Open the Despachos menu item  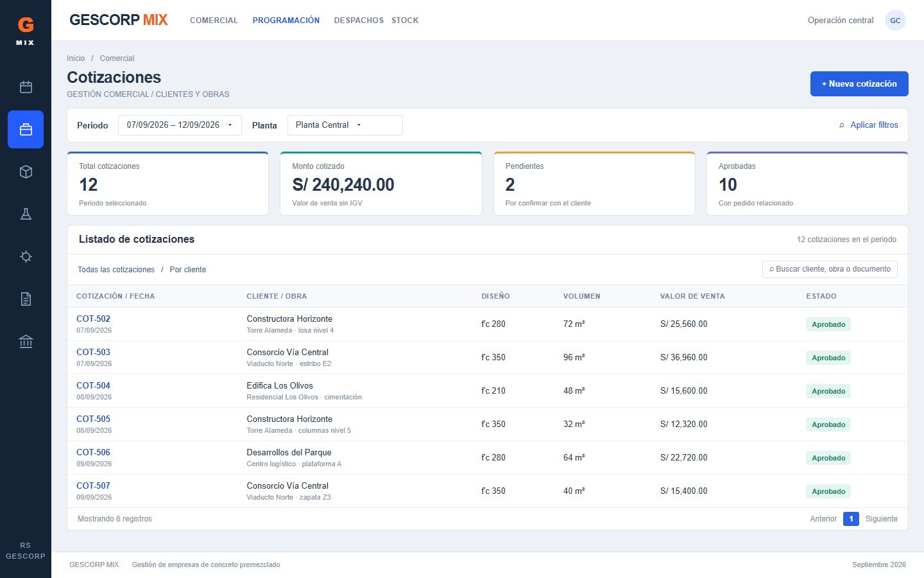[359, 21]
